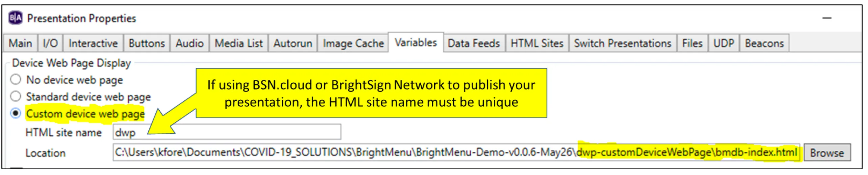Select No device web page option
Image resolution: width=868 pixels, height=175 pixels.
pos(16,80)
